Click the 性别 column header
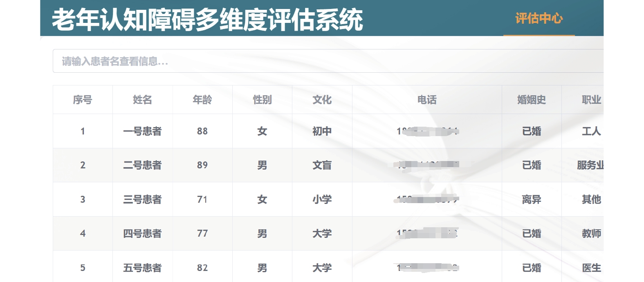644x282 pixels. (x=262, y=100)
